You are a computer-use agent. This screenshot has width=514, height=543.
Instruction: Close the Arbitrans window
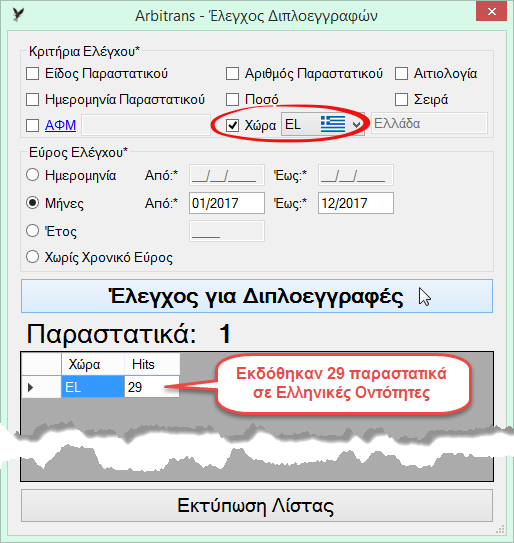(x=491, y=11)
